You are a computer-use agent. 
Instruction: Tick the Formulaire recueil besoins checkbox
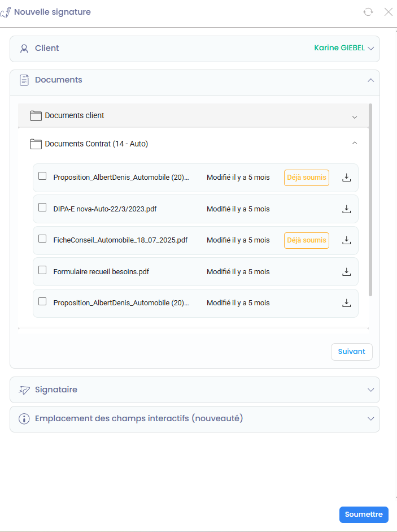coord(42,270)
